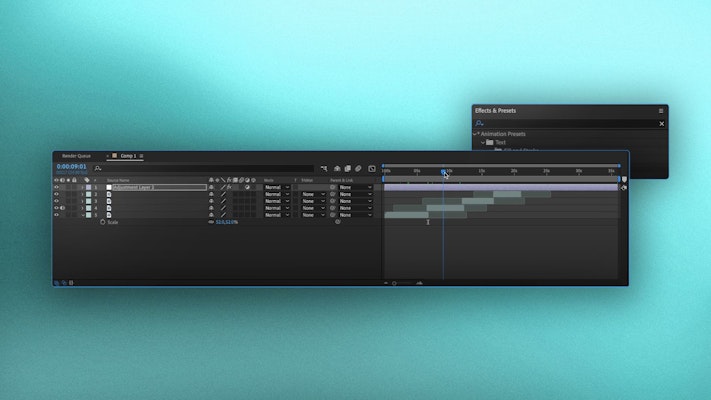
Task: Open the Composition Mini-Flowchart button
Action: point(324,169)
